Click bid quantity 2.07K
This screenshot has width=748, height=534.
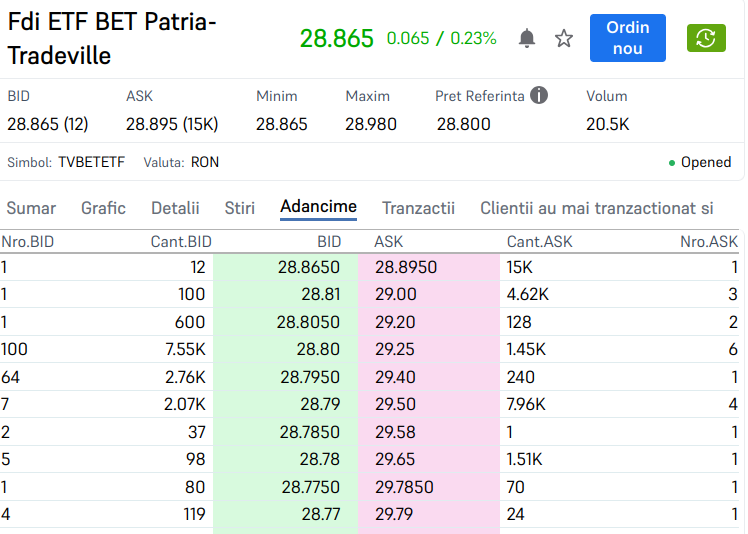point(185,404)
